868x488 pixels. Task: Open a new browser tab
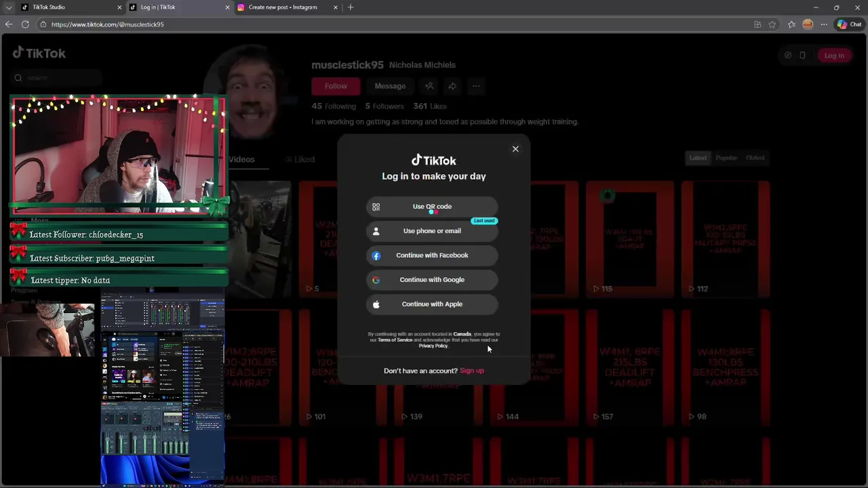tap(351, 7)
